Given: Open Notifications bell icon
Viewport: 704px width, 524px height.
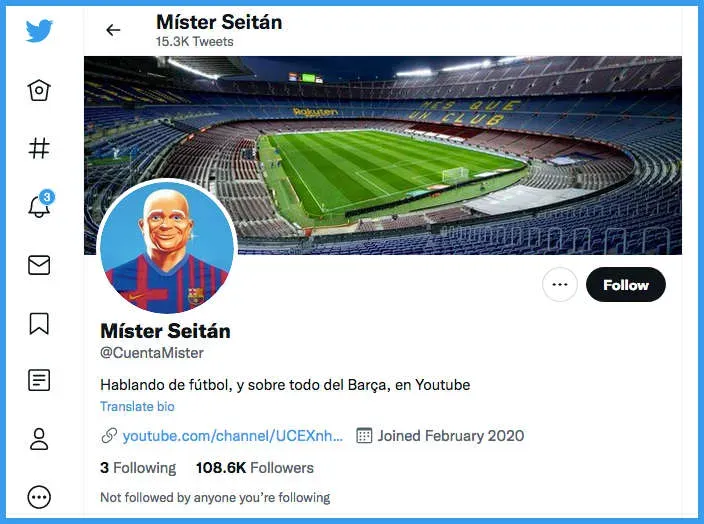Looking at the screenshot, I should (39, 207).
